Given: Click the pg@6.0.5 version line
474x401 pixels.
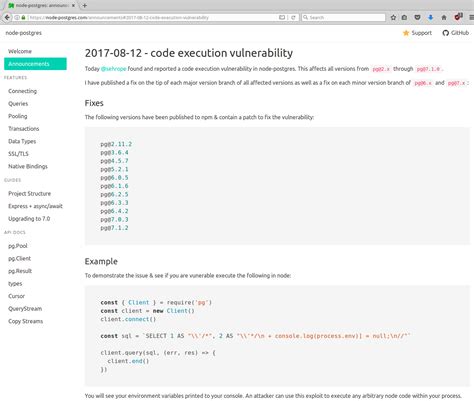Looking at the screenshot, I should 114,177.
